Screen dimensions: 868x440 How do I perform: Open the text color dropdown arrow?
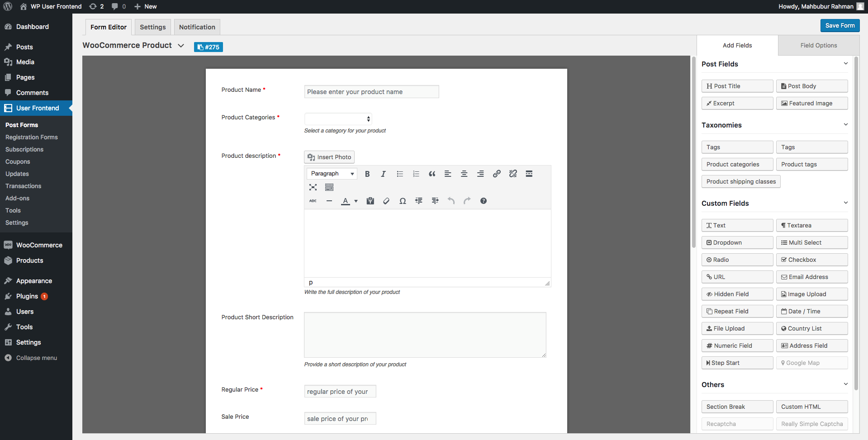point(356,201)
